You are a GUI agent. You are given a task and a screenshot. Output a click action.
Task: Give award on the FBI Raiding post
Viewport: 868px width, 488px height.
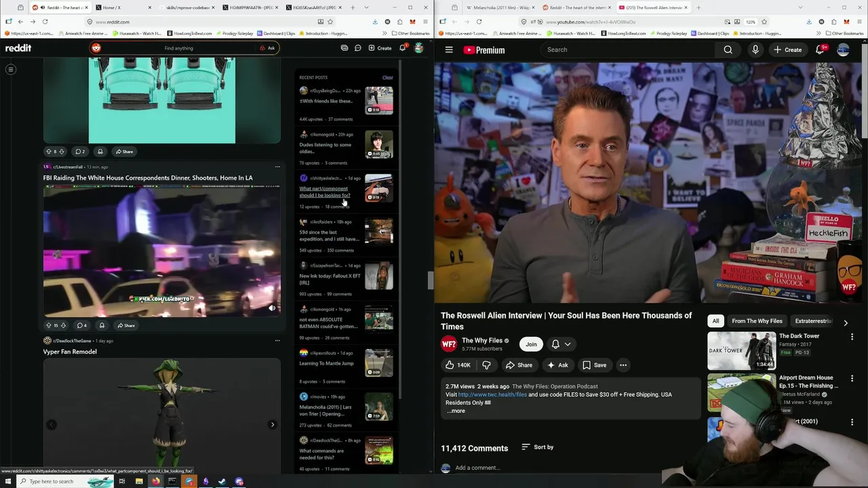102,325
